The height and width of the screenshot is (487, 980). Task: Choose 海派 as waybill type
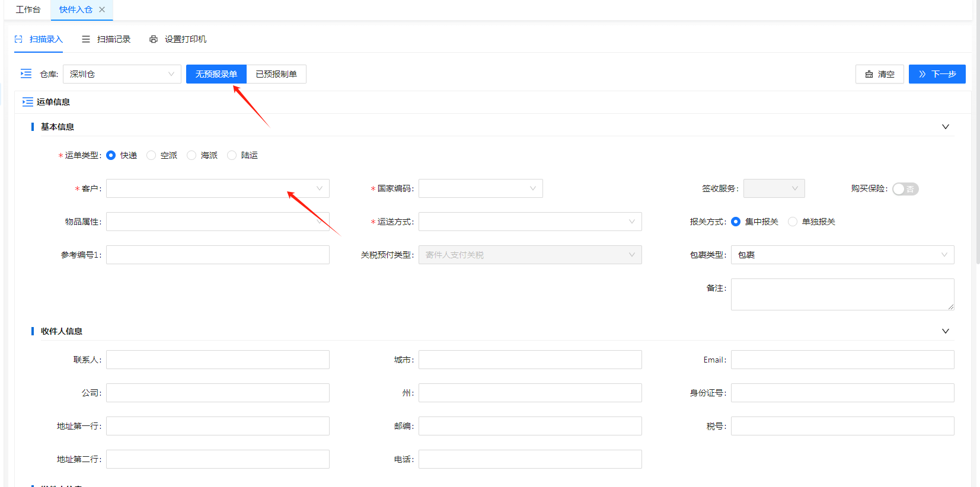191,155
